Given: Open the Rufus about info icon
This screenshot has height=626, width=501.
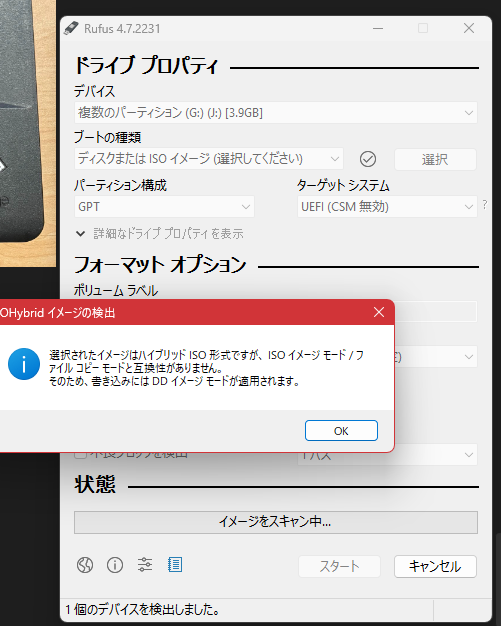Looking at the screenshot, I should pyautogui.click(x=115, y=565).
